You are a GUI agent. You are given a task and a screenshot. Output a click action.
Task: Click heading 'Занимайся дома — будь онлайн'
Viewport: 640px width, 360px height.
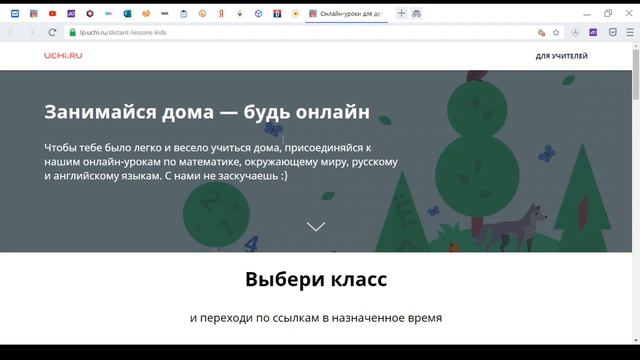click(x=207, y=112)
